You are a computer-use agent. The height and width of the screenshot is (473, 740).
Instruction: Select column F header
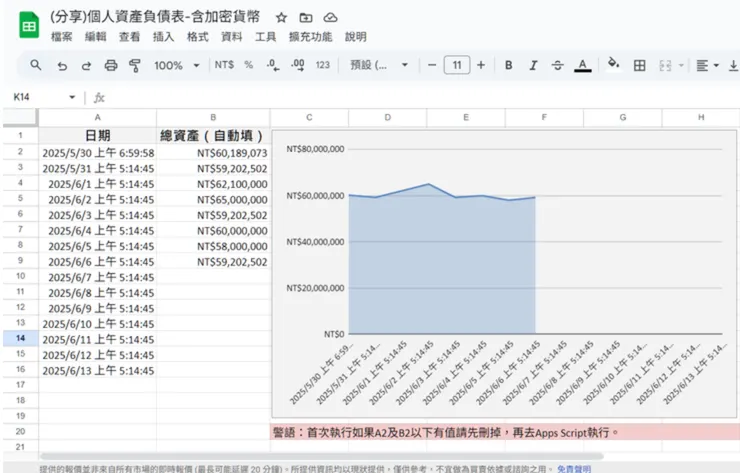tap(544, 118)
